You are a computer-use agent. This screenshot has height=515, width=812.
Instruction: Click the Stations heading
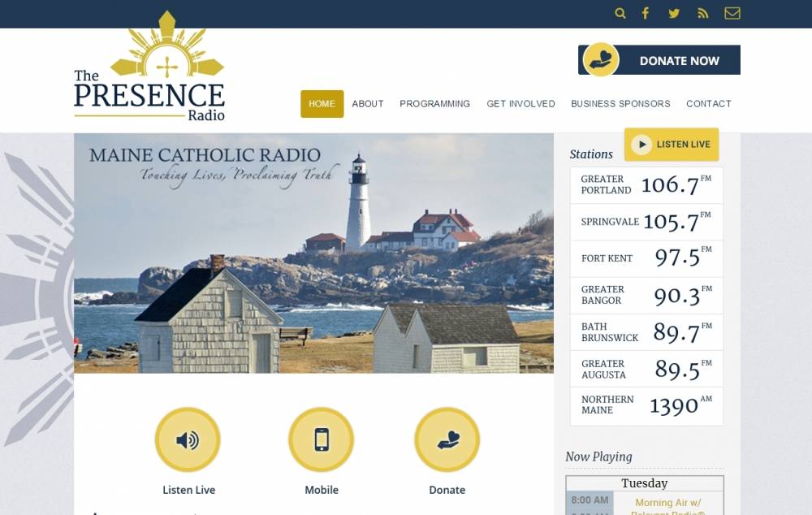click(591, 154)
